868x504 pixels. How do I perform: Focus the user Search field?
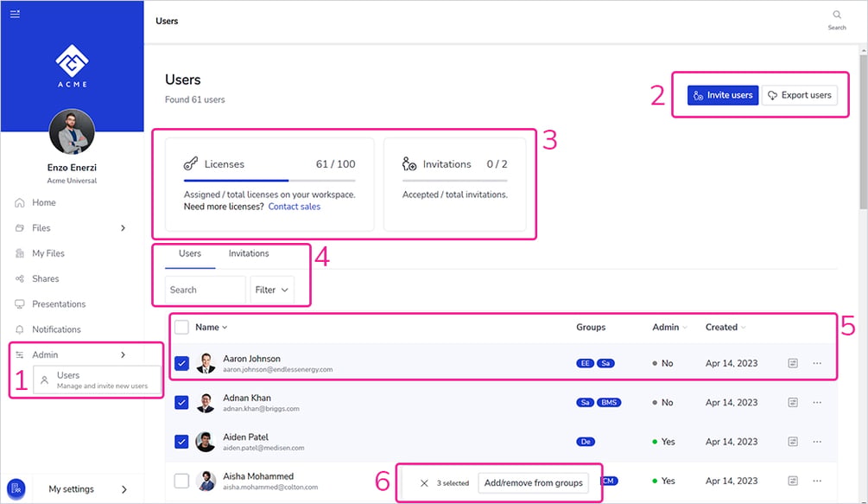click(206, 290)
